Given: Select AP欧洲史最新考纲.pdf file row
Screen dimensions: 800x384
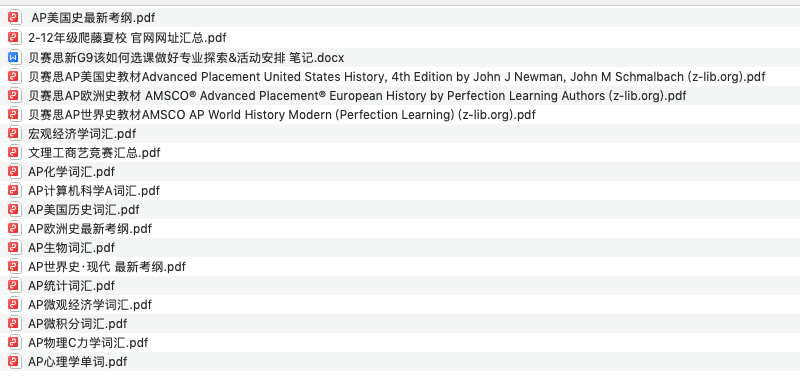Looking at the screenshot, I should [400, 229].
